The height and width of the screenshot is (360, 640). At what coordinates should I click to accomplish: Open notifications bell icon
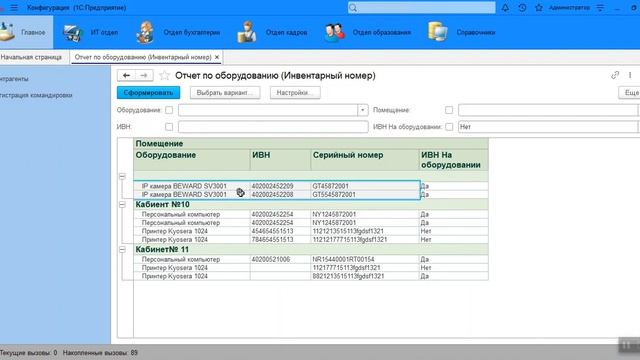point(505,8)
